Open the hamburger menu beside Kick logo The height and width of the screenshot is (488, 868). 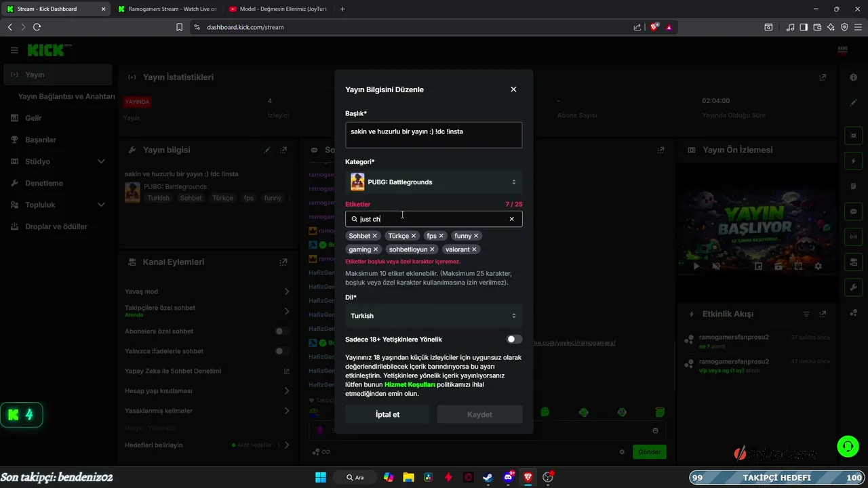point(14,50)
